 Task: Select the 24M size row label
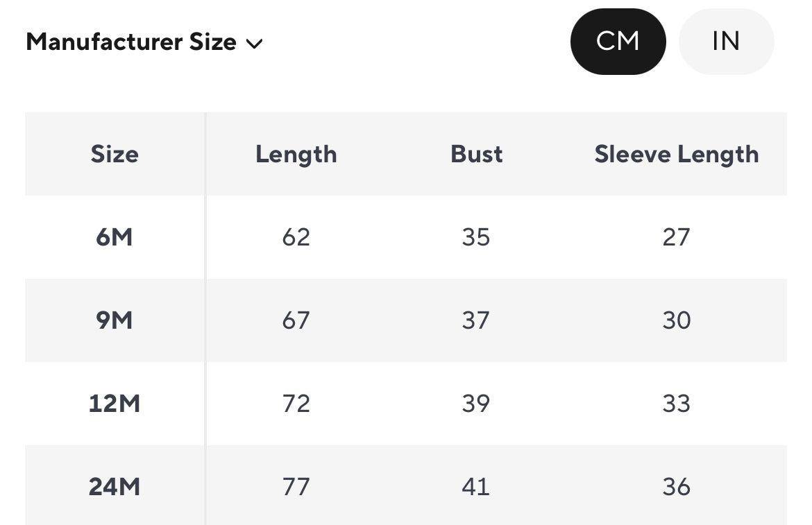pyautogui.click(x=115, y=487)
